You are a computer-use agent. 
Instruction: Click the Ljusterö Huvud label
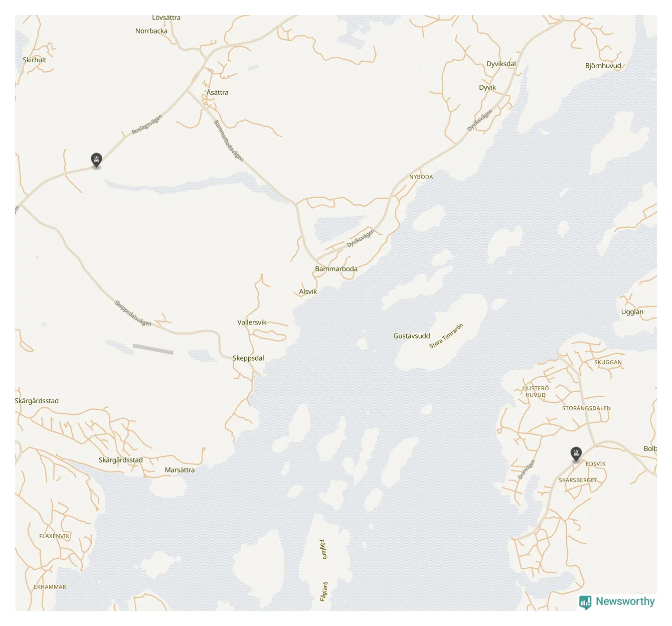point(536,392)
